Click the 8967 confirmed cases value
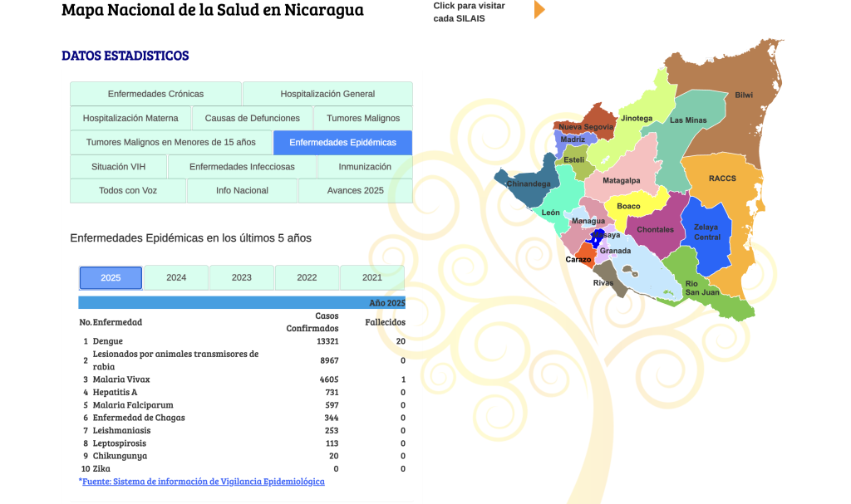The width and height of the screenshot is (851, 504). 329,361
